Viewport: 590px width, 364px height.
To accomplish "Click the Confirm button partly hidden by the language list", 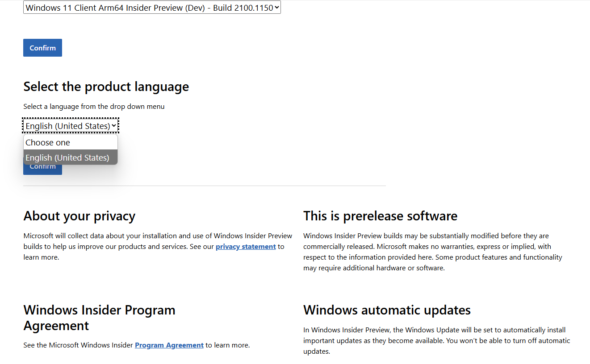I will (42, 170).
